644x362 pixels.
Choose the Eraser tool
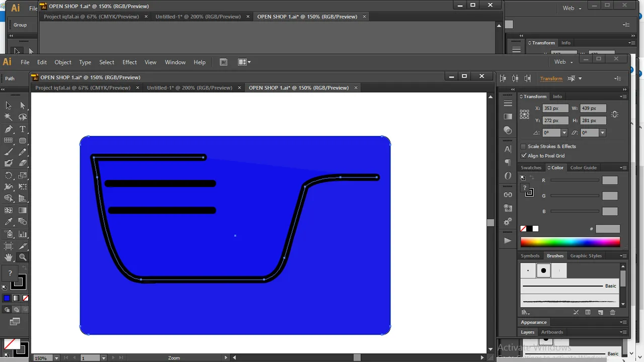tap(23, 163)
